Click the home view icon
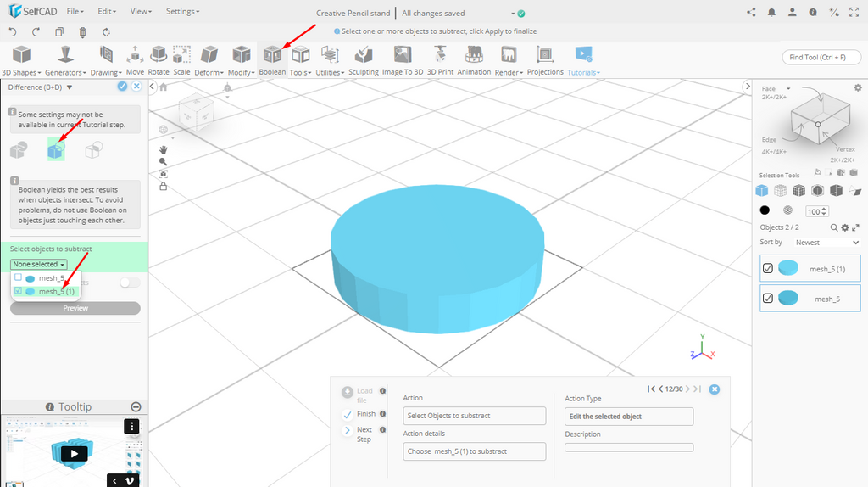 click(x=164, y=87)
